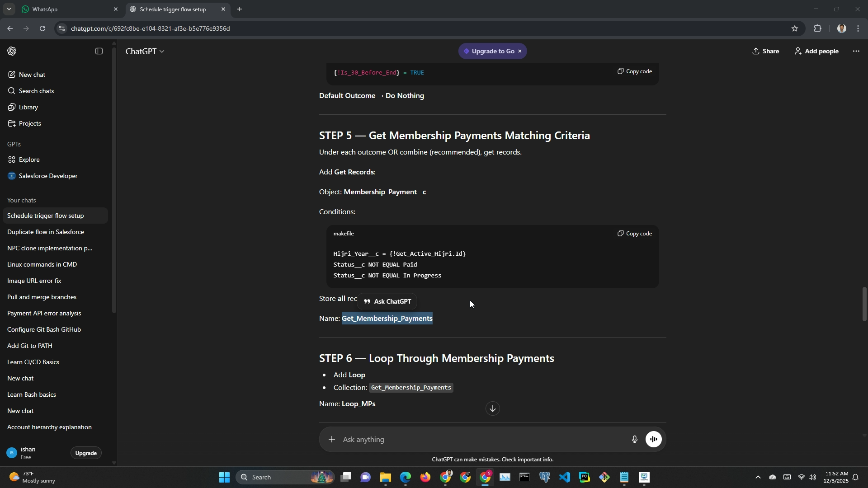Click the ChatGPT logo icon
The image size is (868, 488).
(x=12, y=52)
